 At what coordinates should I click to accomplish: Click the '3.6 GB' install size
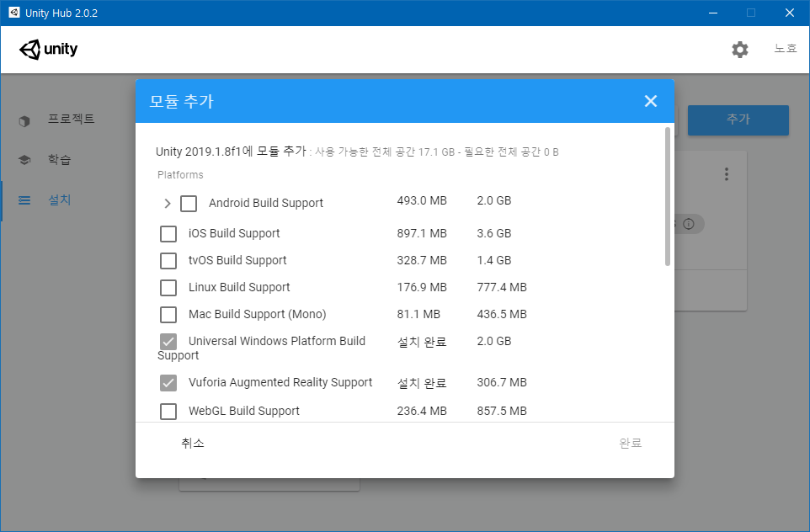coord(494,233)
